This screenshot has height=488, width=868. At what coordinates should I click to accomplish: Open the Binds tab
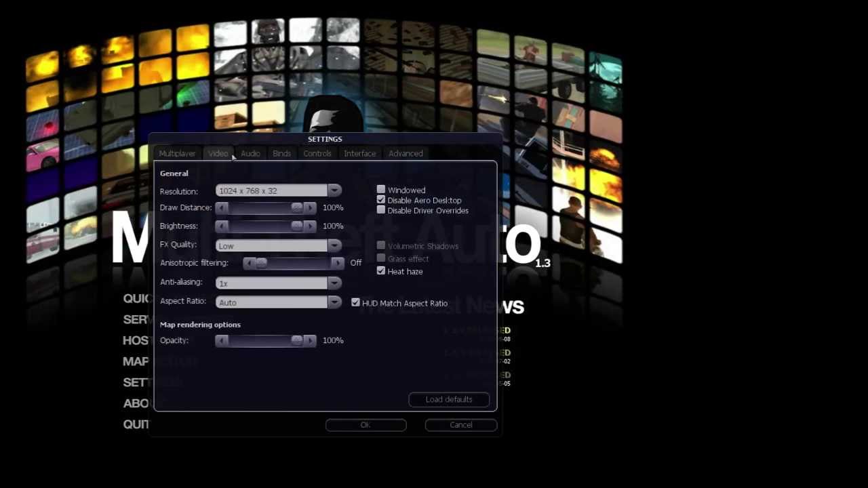point(281,154)
